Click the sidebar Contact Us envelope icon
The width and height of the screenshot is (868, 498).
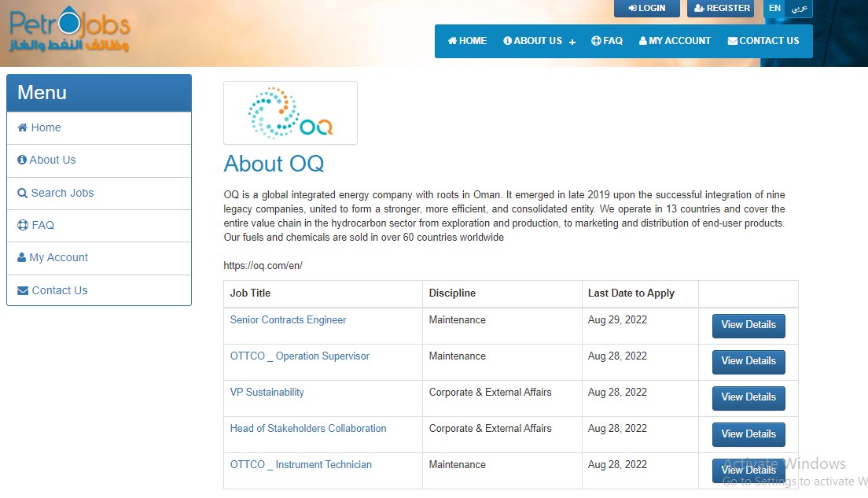click(23, 290)
